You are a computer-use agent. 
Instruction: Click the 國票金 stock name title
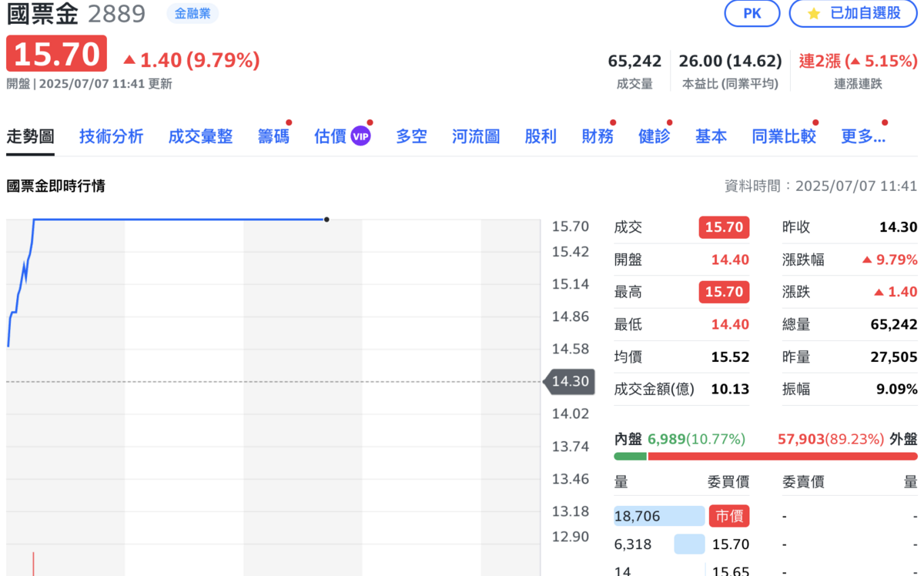(42, 13)
